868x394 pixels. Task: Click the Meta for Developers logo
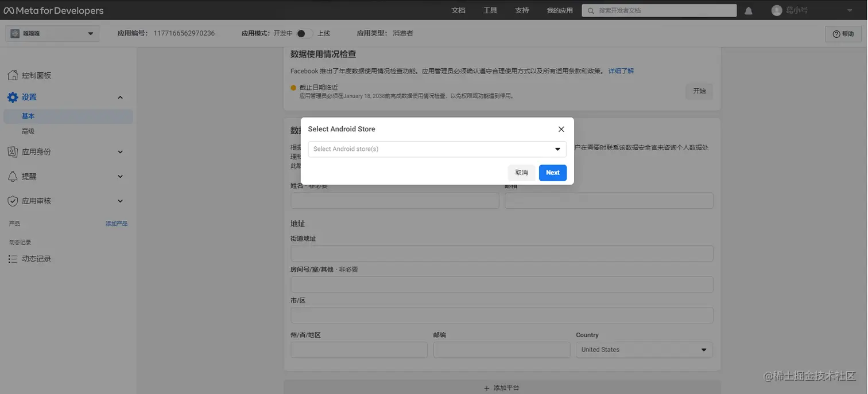point(54,10)
